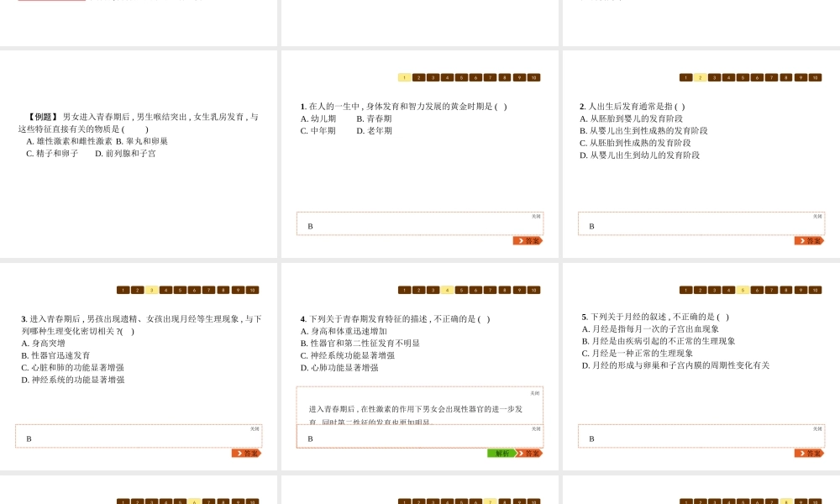
Task: Go to tab 10 from question 1 slide
Action: tap(533, 77)
